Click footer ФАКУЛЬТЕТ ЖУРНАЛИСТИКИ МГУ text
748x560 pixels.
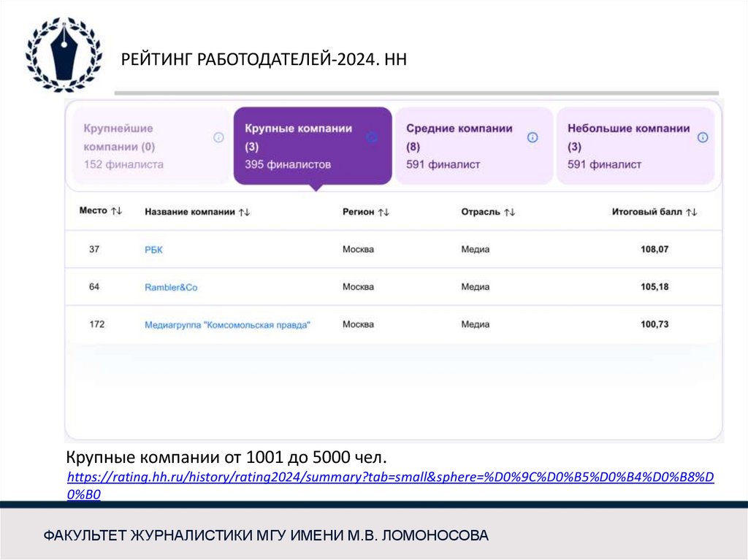(266, 536)
